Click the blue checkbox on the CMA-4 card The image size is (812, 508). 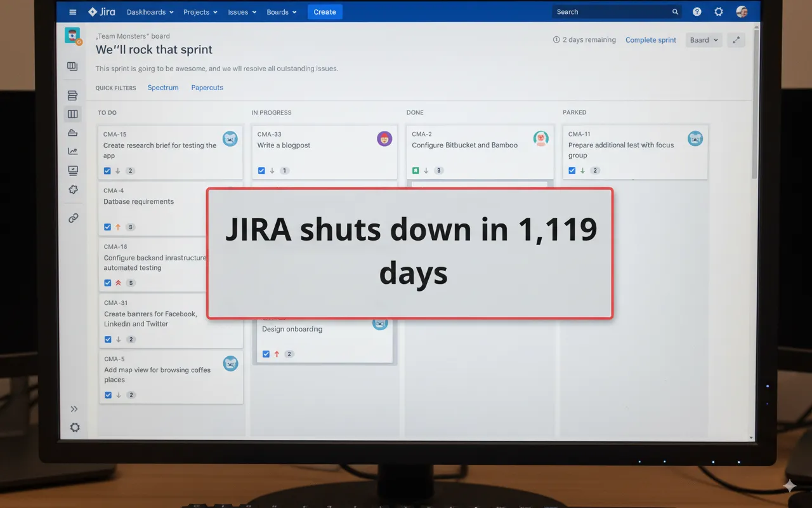(x=107, y=227)
